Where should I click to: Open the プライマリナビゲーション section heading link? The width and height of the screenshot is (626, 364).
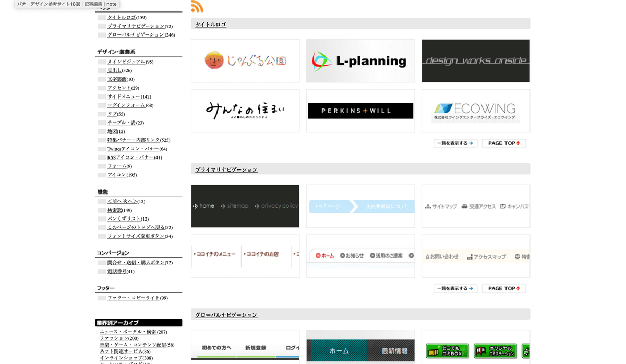226,169
